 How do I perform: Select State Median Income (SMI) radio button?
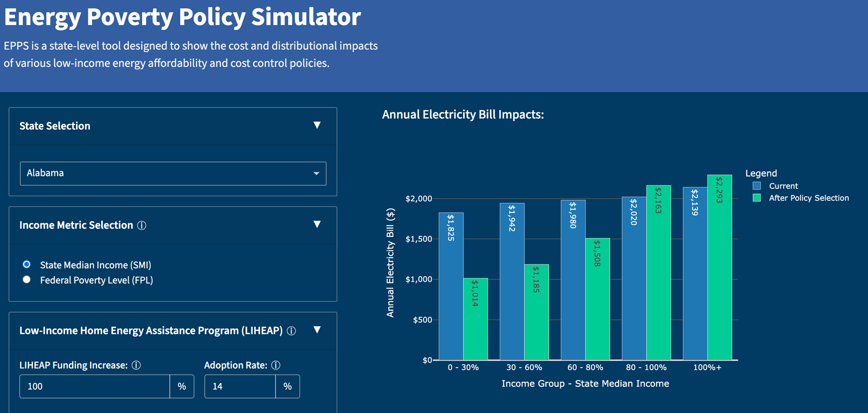(x=27, y=264)
